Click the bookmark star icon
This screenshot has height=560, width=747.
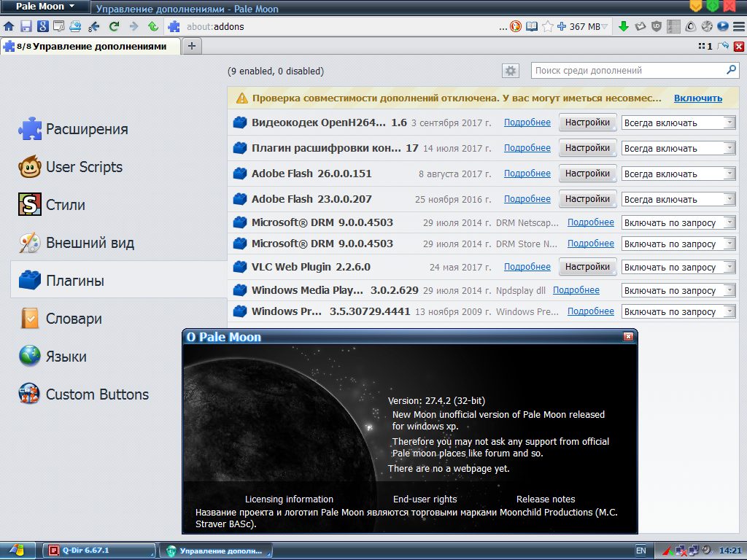point(548,26)
